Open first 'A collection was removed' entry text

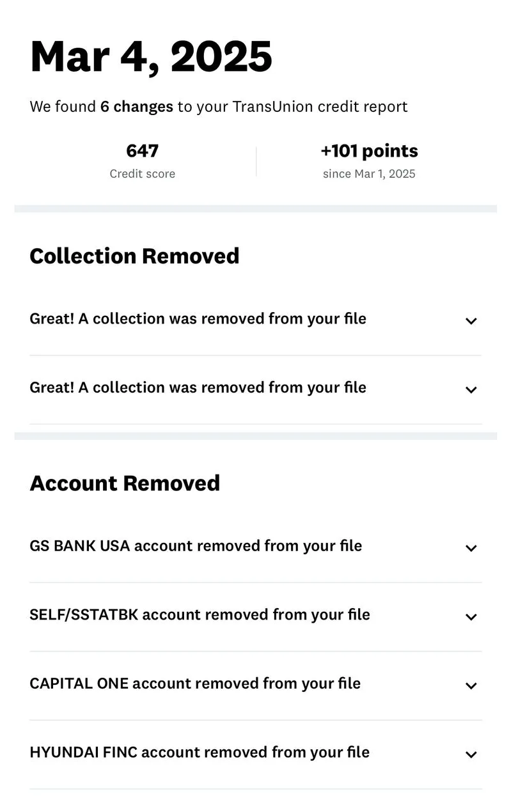point(198,318)
